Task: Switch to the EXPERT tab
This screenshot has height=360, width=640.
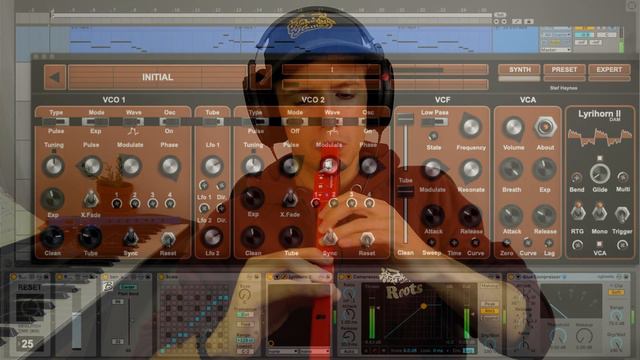Action: [x=609, y=69]
